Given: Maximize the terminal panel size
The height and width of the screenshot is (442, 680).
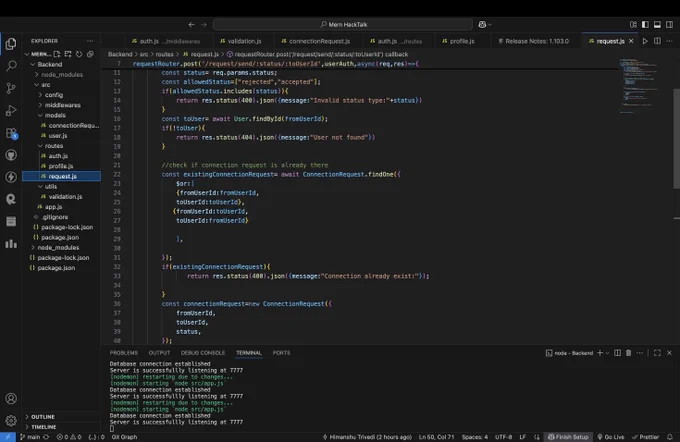Looking at the screenshot, I should [x=657, y=353].
